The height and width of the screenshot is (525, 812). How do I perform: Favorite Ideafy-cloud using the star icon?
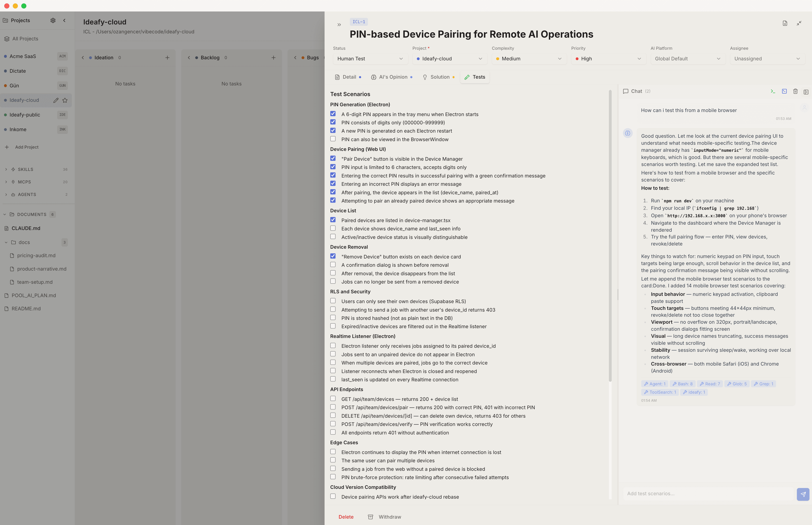(x=65, y=100)
